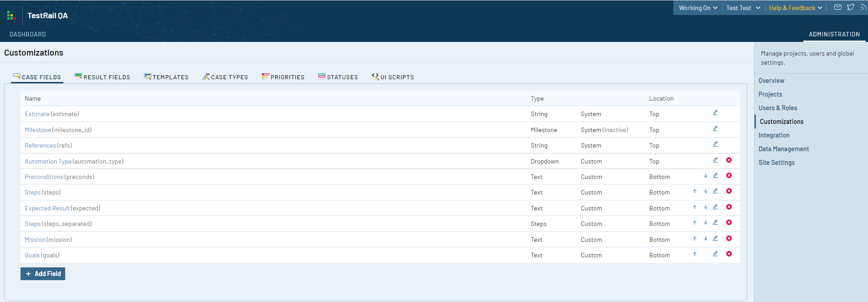Click 'System (Inactive)' in Milestone row

[x=604, y=130]
